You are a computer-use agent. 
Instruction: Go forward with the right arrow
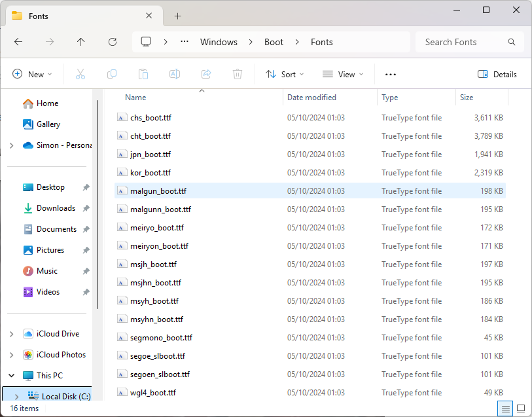coord(50,42)
